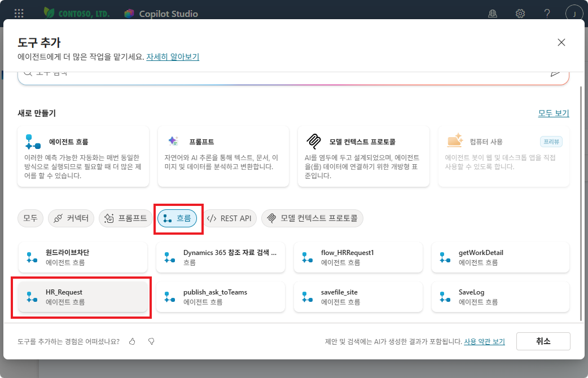Click the 프리뷰 badge
Image resolution: width=588 pixels, height=378 pixels.
[x=551, y=142]
